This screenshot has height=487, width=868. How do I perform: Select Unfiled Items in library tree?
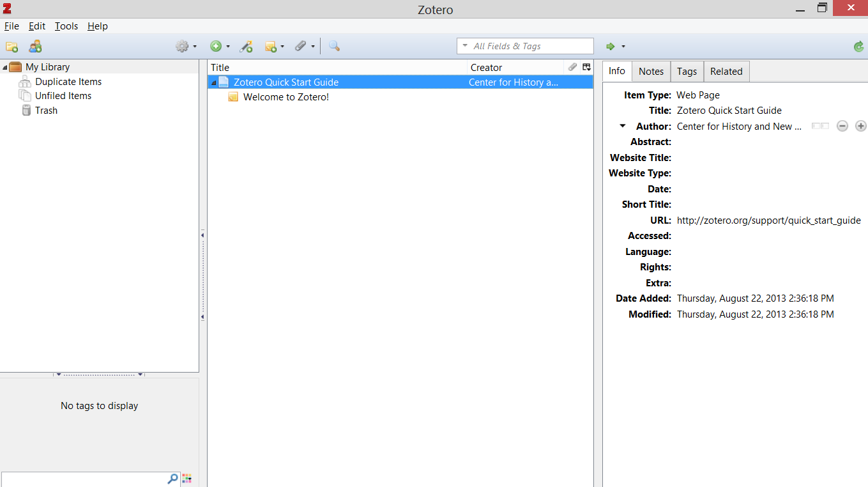(x=63, y=96)
